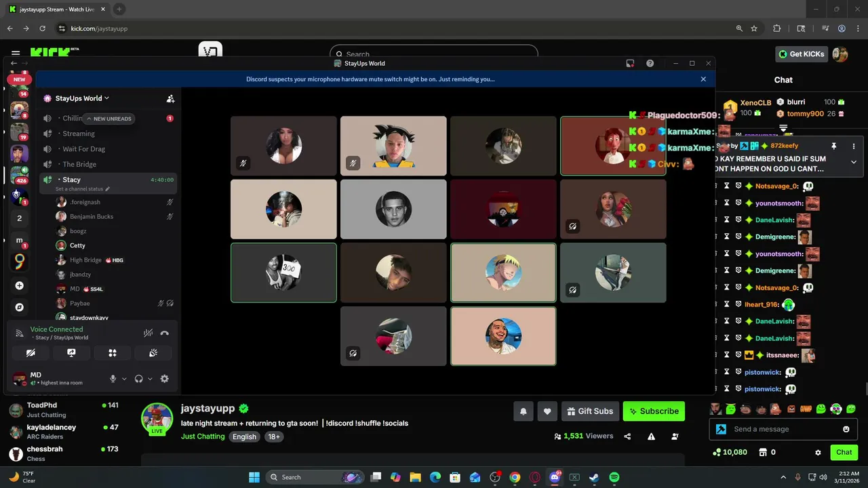
Task: Open chessbrah recommended channel
Action: click(64, 453)
